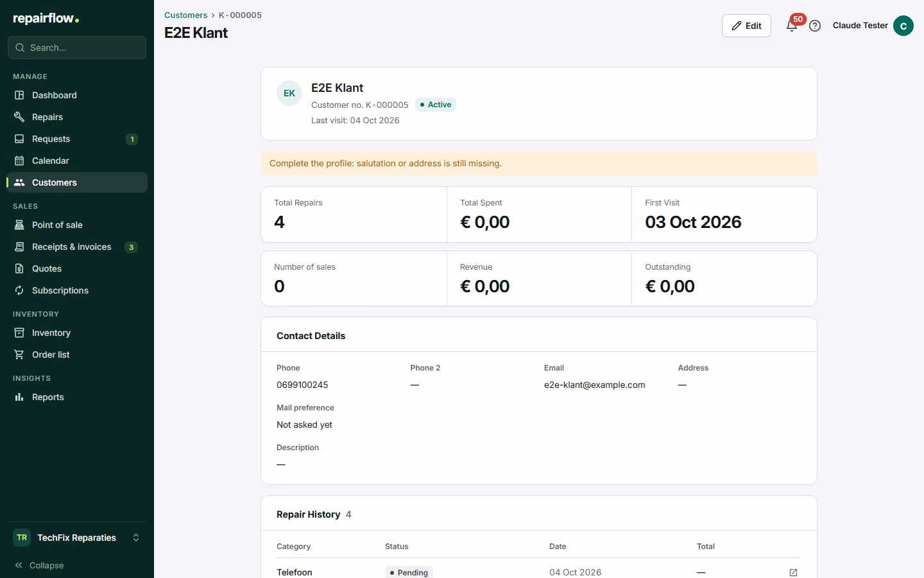Click Mail preference Not asked yet

(304, 425)
